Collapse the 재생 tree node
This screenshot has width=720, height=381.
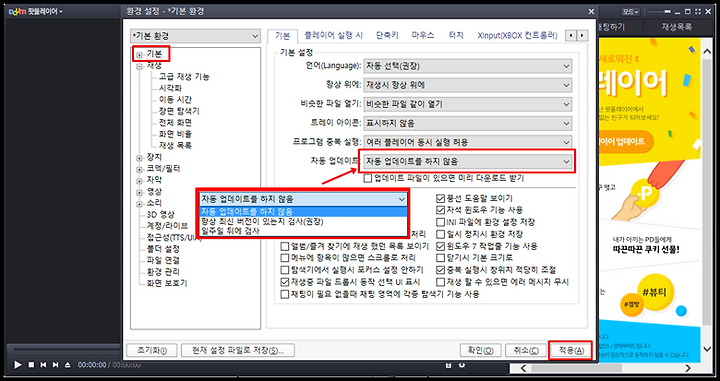tap(140, 67)
